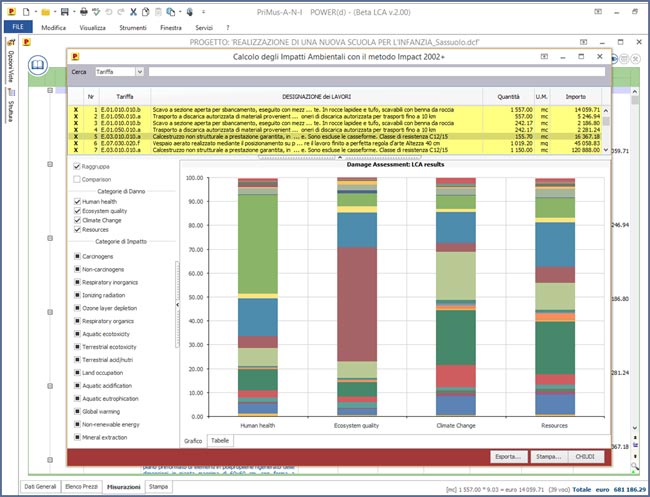Toggle the Global warming impact checkbox
The image size is (650, 497).
pyautogui.click(x=77, y=411)
